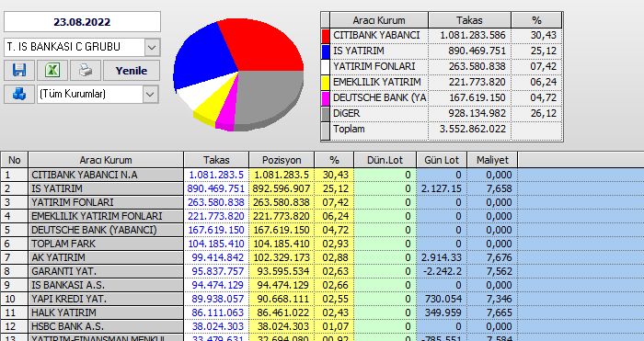Click the floppy disk save icon
The width and height of the screenshot is (644, 341).
click(19, 71)
